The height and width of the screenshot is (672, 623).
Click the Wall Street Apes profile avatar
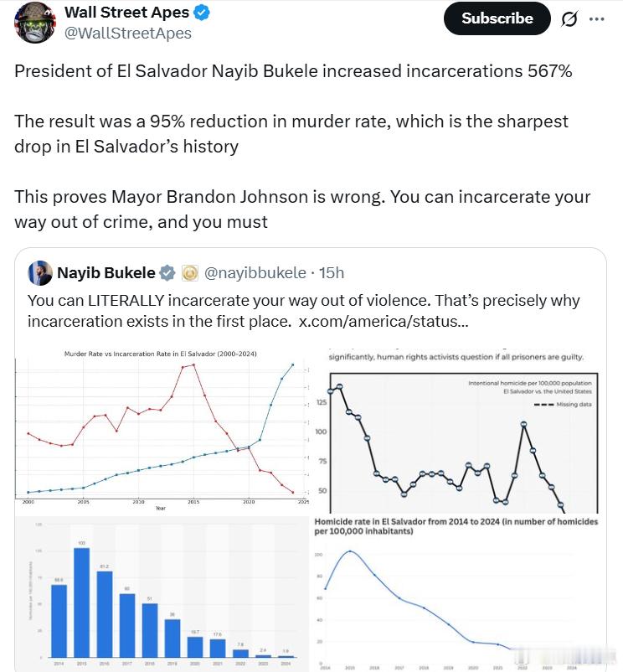click(x=34, y=22)
